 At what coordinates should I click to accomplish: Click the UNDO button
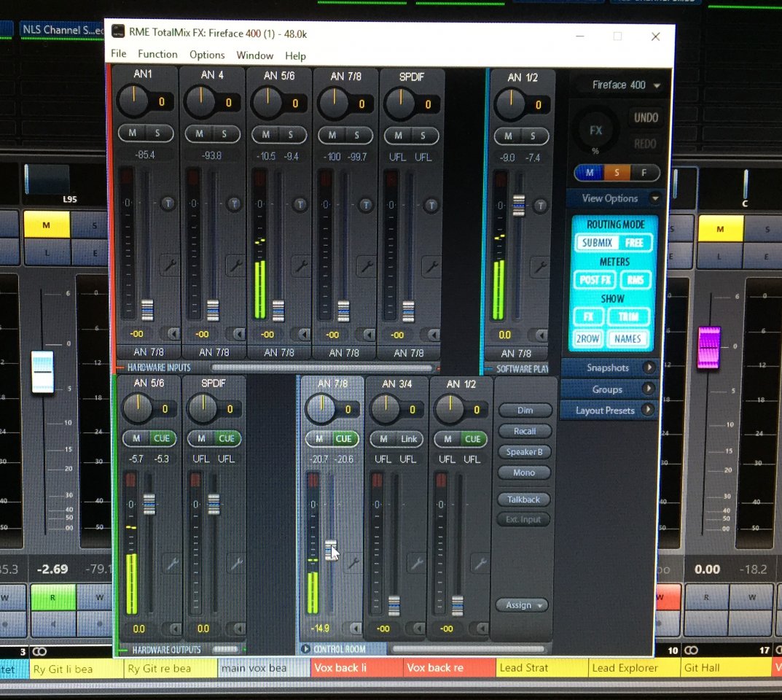tap(646, 117)
